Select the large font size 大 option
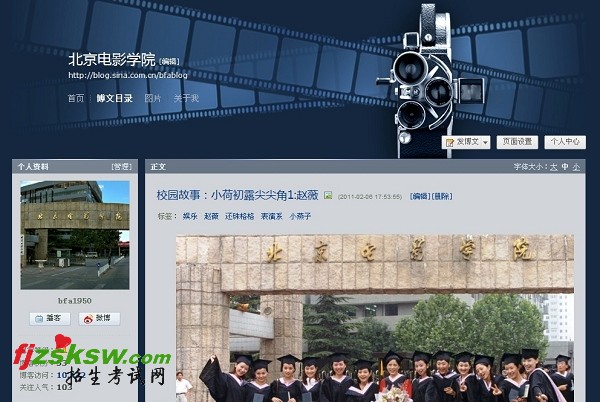This screenshot has height=402, width=600. point(552,167)
